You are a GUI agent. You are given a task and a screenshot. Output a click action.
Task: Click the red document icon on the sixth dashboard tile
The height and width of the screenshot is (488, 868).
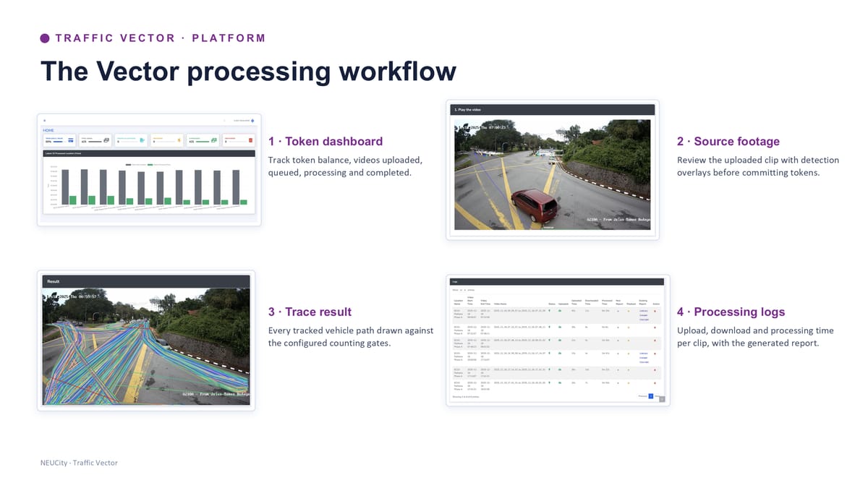(250, 140)
